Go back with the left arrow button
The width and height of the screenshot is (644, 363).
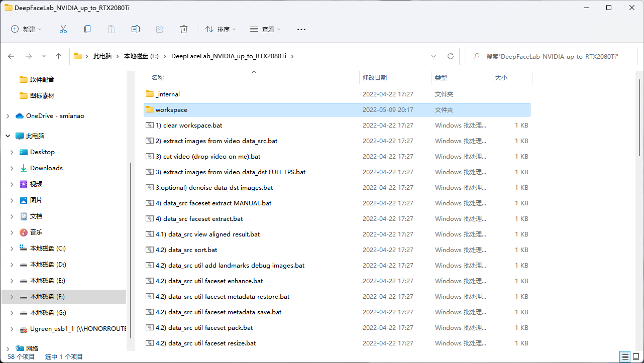[11, 56]
